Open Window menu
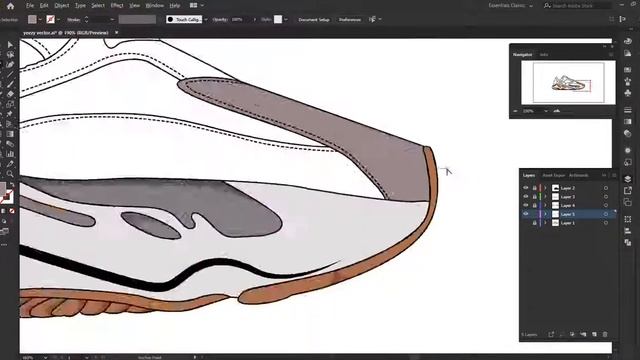 (x=154, y=6)
